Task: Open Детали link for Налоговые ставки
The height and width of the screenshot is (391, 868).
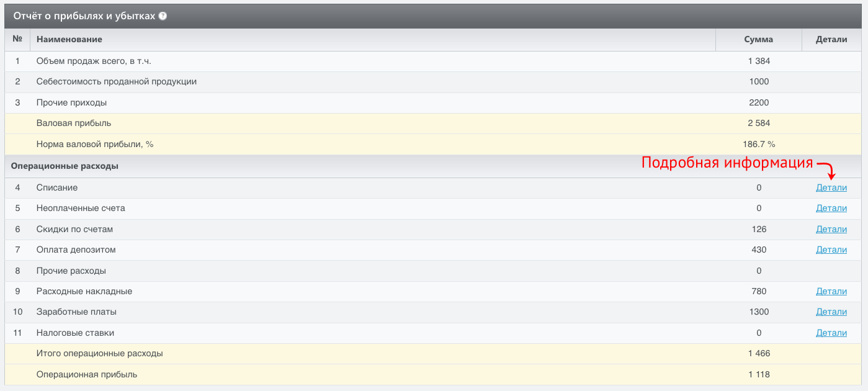Action: point(831,333)
